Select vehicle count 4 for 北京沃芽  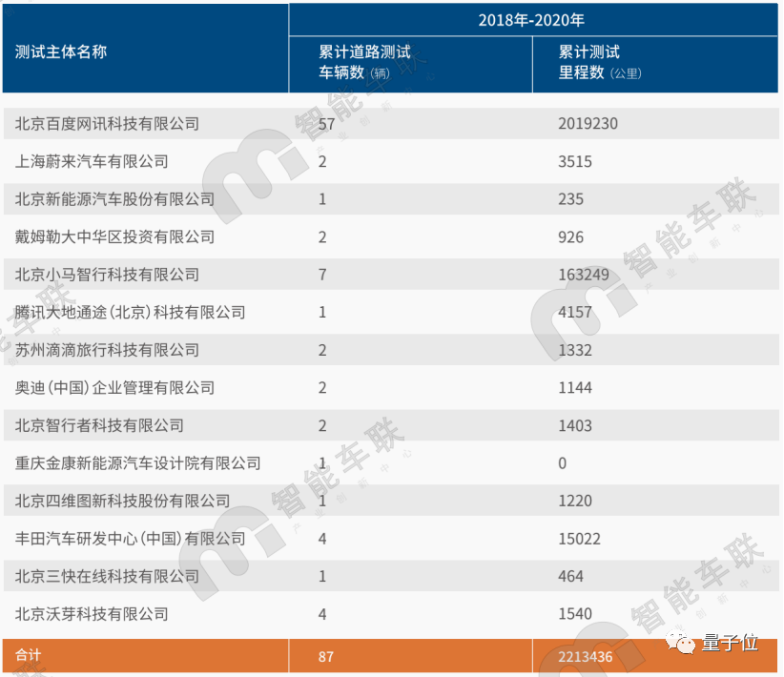pos(322,614)
